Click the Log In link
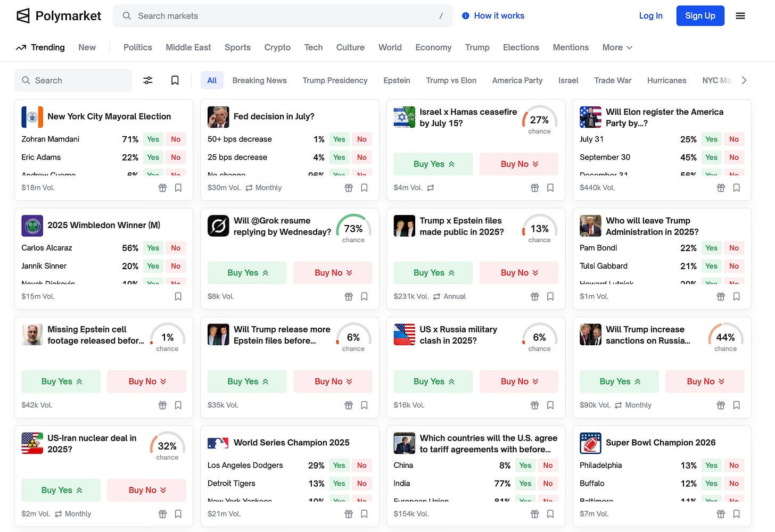The image size is (775, 532). (651, 16)
